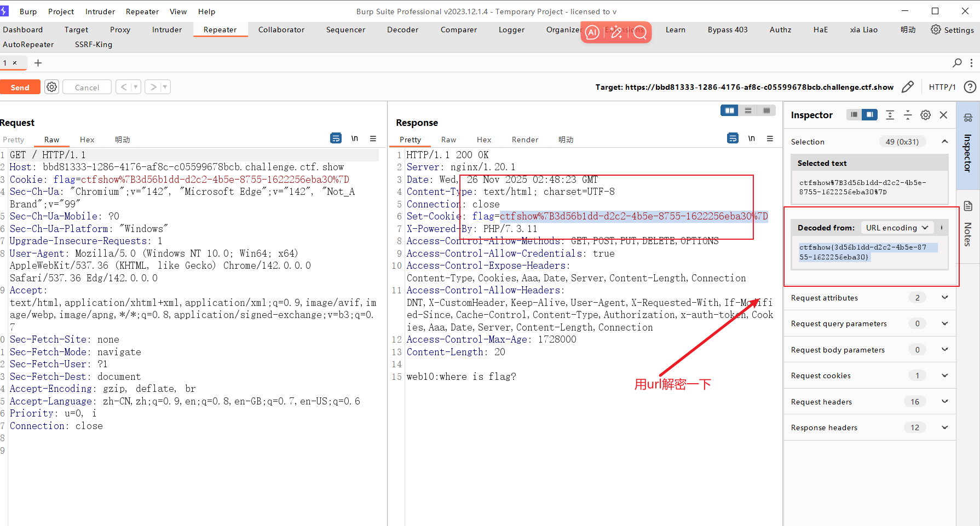Go back to previous request
The image size is (980, 526).
(124, 87)
